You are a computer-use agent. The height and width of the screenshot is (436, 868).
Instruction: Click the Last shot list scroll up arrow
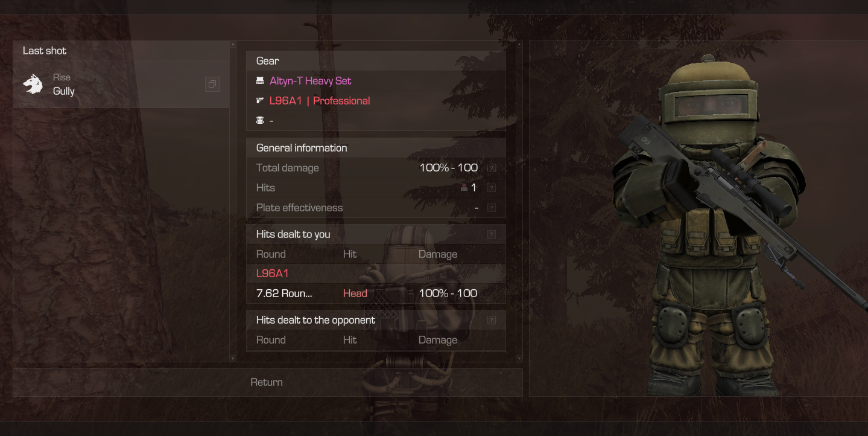[233, 45]
